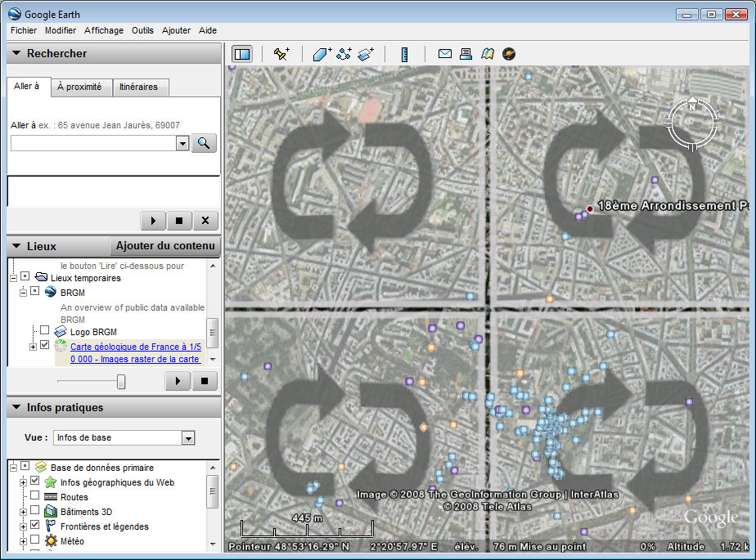Enable the Bâtiments 3D checkbox
This screenshot has height=560, width=756.
click(x=34, y=510)
